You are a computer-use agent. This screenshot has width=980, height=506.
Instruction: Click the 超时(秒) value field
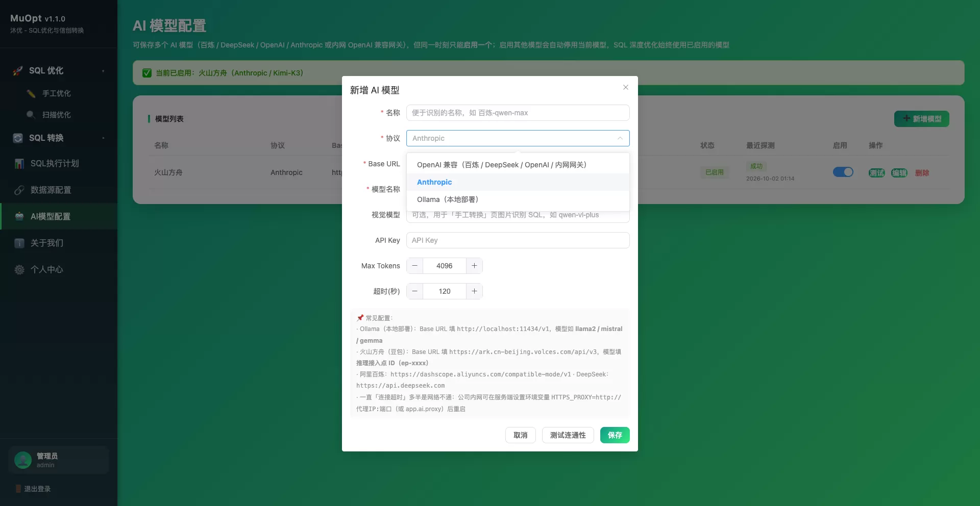point(445,291)
